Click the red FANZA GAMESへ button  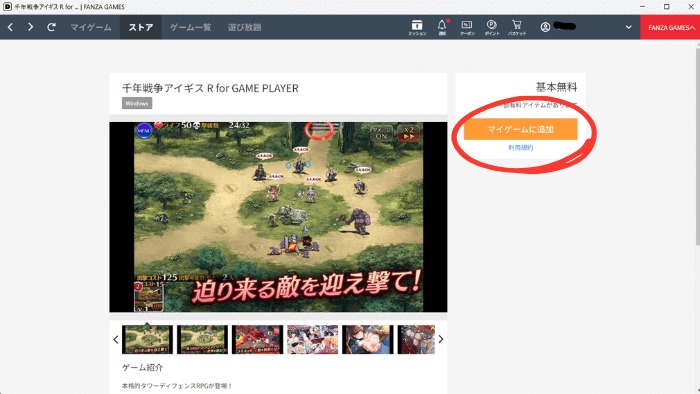coord(670,27)
